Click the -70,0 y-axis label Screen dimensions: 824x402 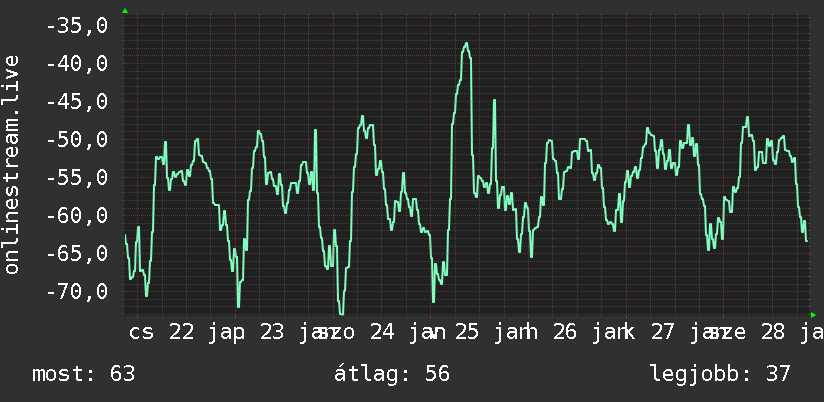point(77,292)
